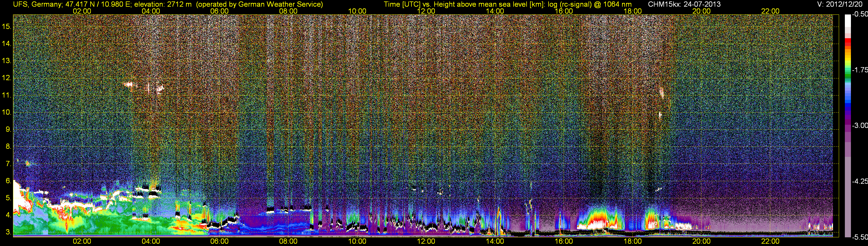Click the 12:00 label on bottom time axis
868x246 pixels.
coord(426,241)
